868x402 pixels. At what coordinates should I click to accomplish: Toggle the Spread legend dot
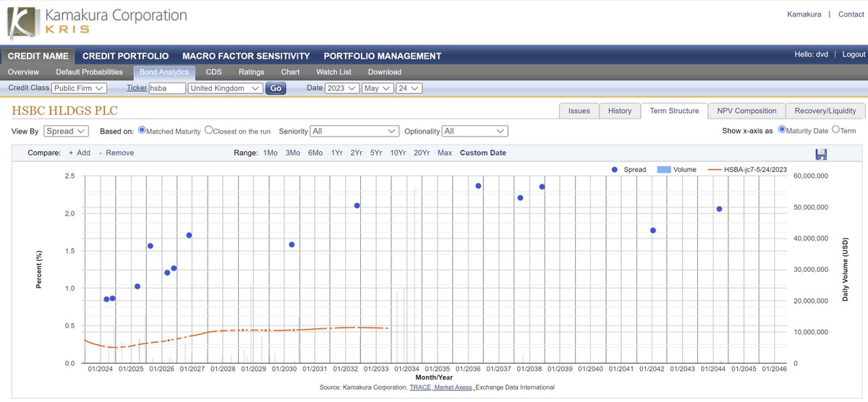(x=614, y=169)
